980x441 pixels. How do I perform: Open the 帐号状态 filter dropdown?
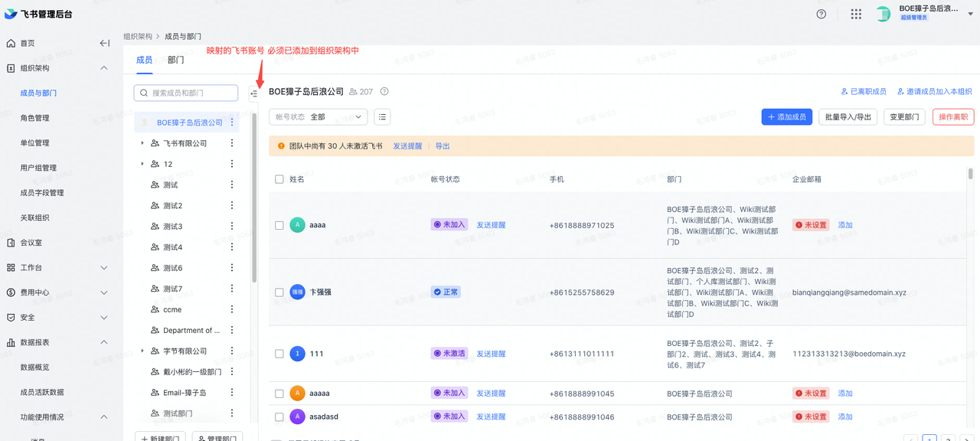point(318,116)
